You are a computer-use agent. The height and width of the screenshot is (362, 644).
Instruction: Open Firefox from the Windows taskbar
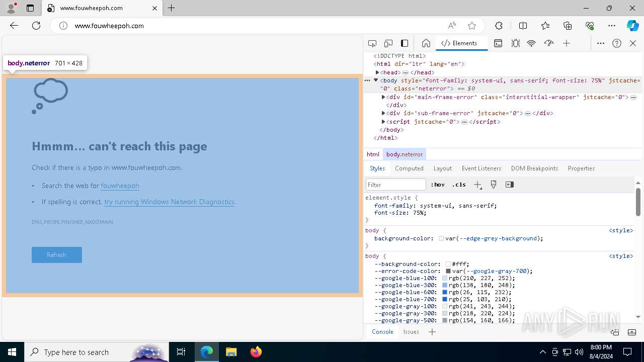pos(256,352)
